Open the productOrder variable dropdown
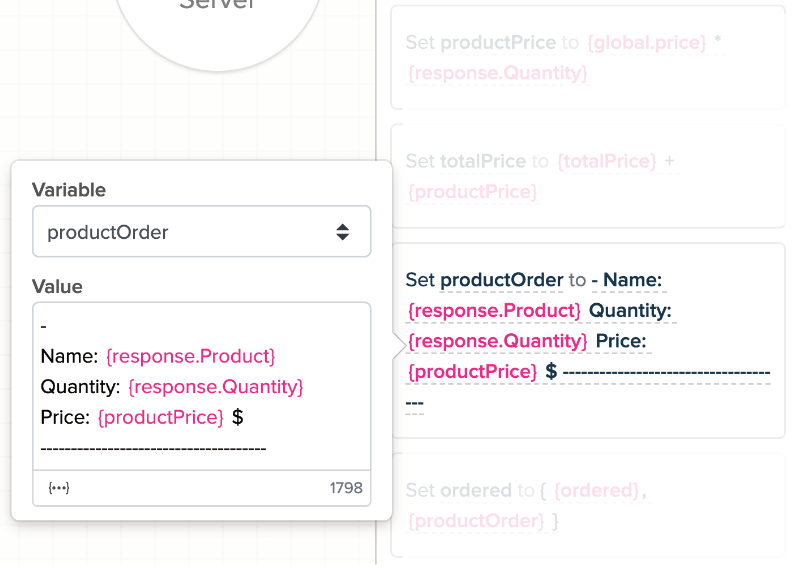Viewport: 800px width, 567px height. (190, 232)
